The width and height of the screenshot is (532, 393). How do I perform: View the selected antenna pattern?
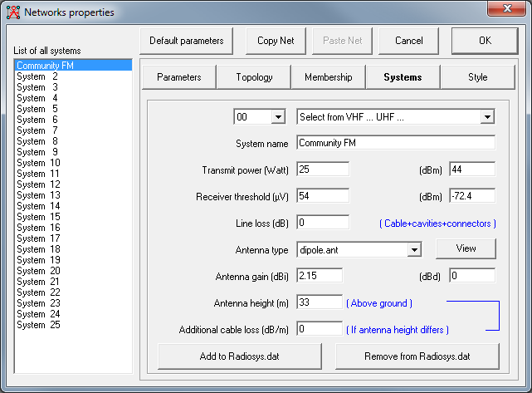[x=466, y=248]
